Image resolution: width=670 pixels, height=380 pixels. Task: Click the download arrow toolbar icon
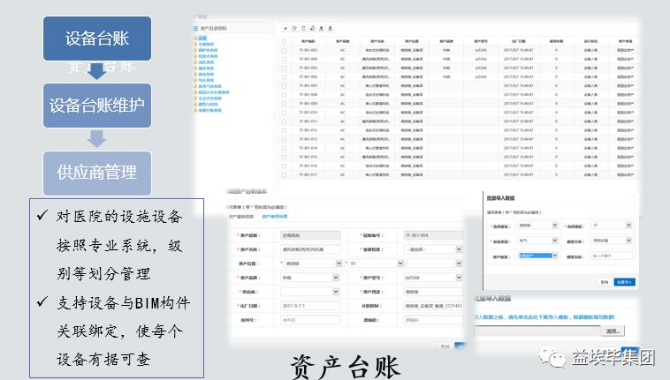click(330, 29)
